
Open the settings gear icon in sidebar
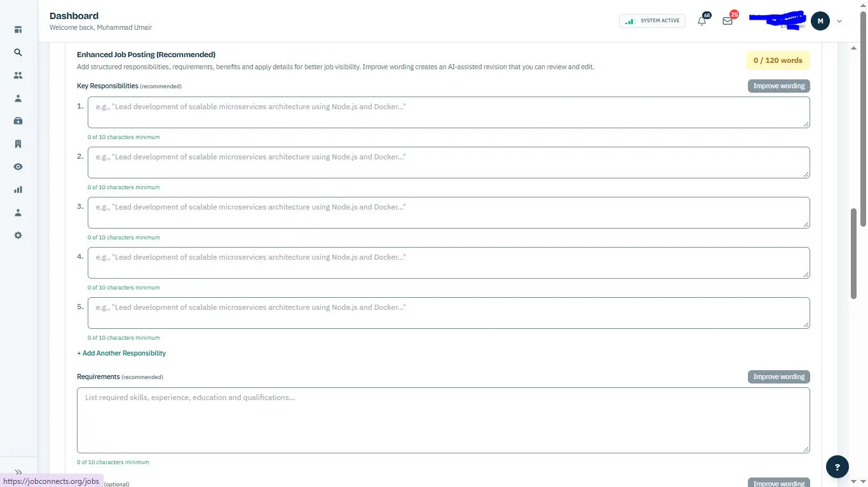(18, 236)
